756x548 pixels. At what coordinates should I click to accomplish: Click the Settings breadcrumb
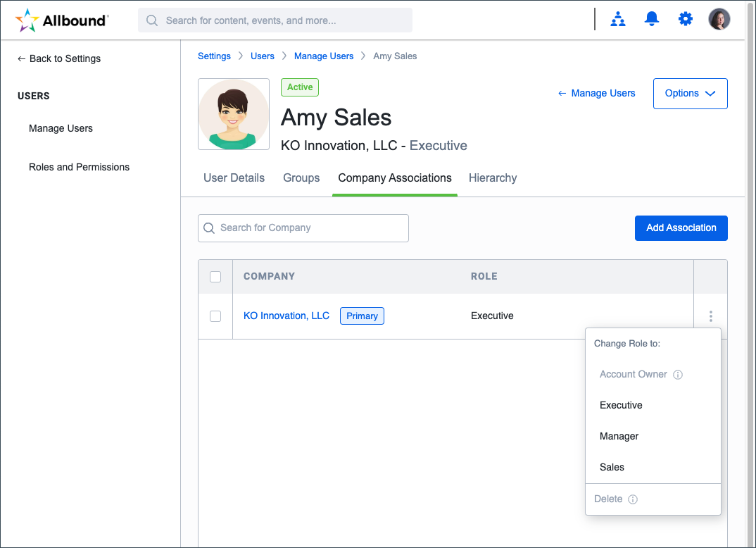click(214, 56)
